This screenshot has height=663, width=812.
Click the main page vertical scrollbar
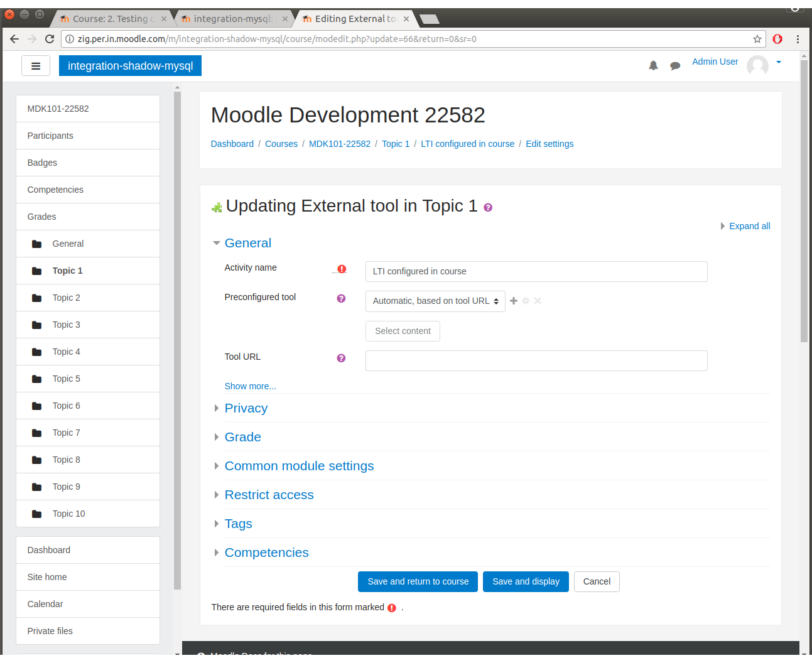(804, 201)
